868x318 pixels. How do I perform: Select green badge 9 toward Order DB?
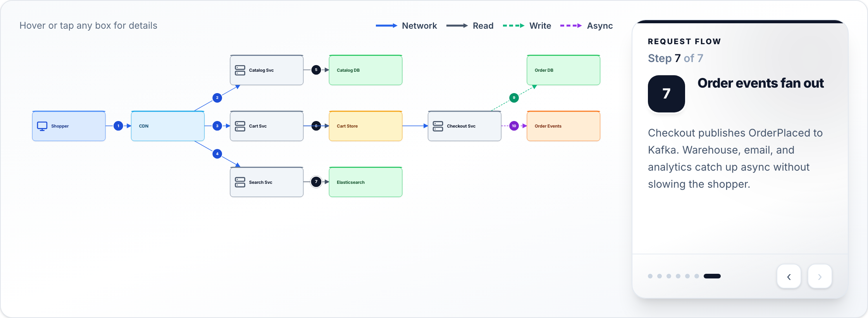[x=514, y=98]
